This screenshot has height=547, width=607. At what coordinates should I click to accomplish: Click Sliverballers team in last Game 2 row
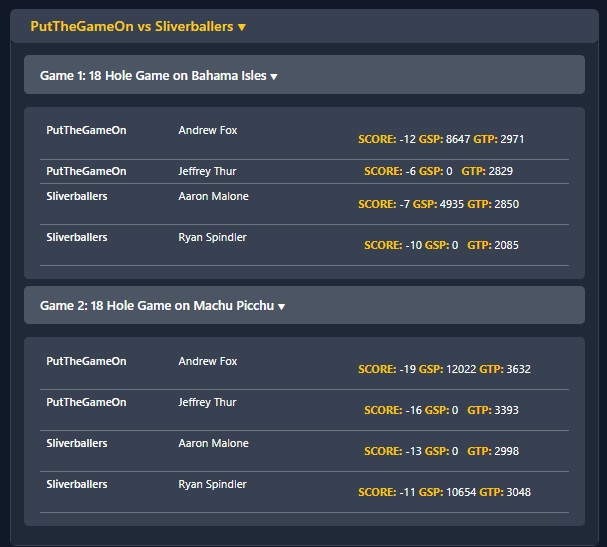point(77,484)
